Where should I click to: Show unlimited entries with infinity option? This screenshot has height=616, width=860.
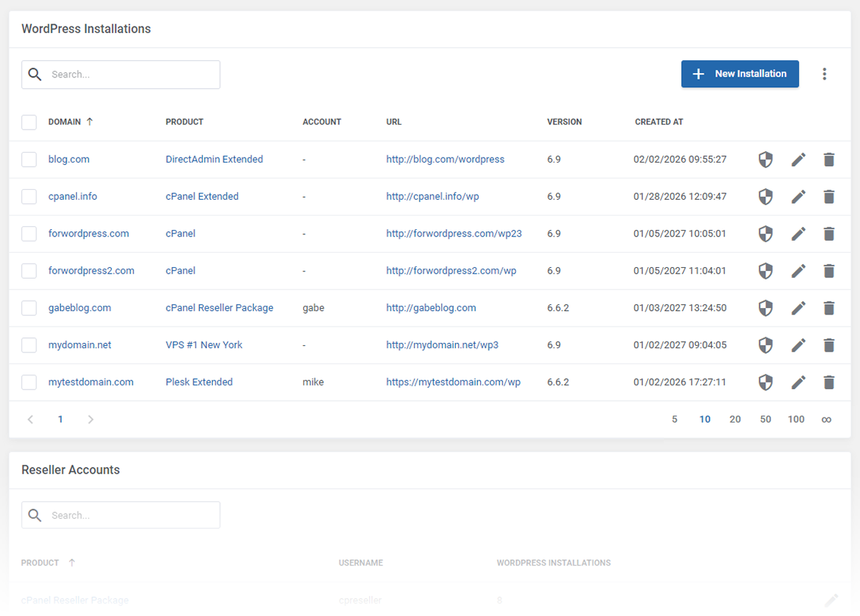click(826, 420)
